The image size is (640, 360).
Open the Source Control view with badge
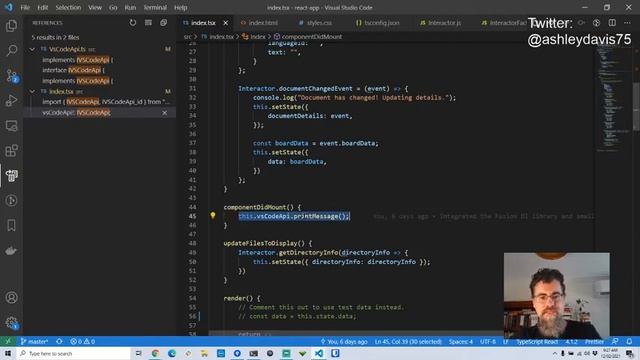click(x=11, y=76)
